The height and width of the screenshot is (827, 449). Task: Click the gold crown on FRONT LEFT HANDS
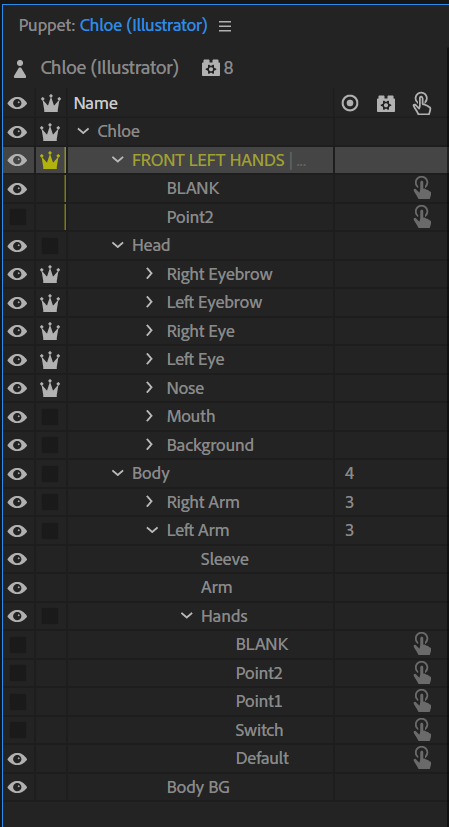50,159
